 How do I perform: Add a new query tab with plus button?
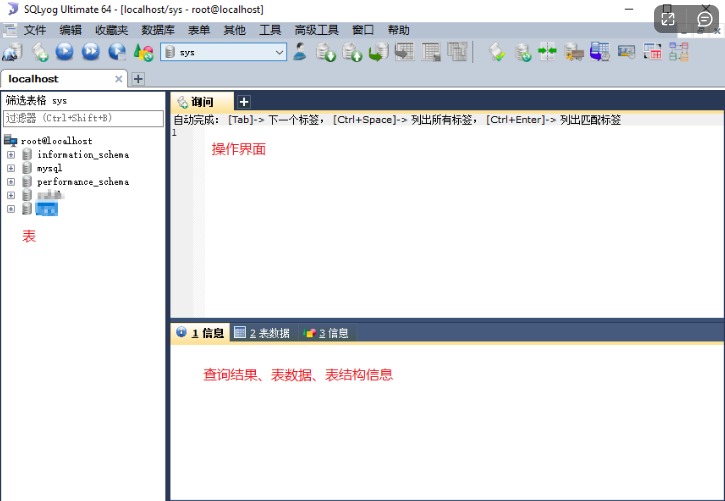point(244,102)
